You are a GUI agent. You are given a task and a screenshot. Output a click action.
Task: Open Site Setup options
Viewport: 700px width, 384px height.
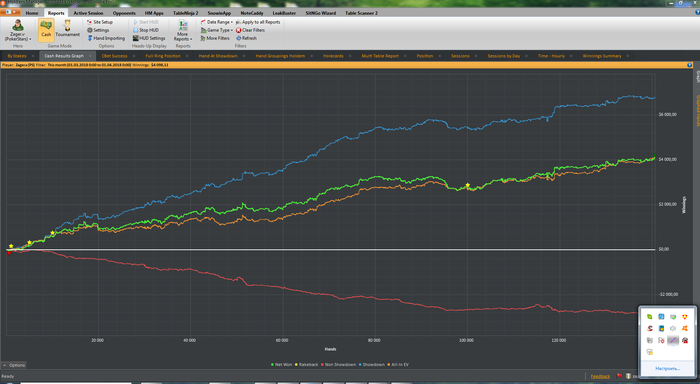pos(100,22)
